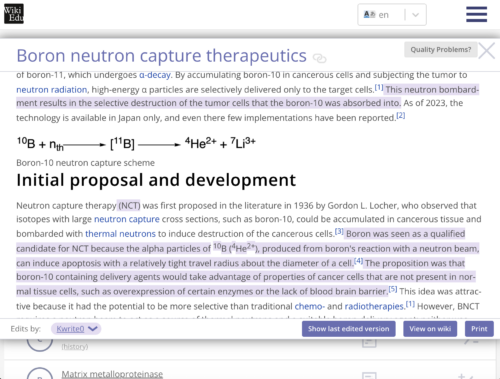Follow the thermal neutrons link
The width and height of the screenshot is (500, 379).
[x=120, y=234]
